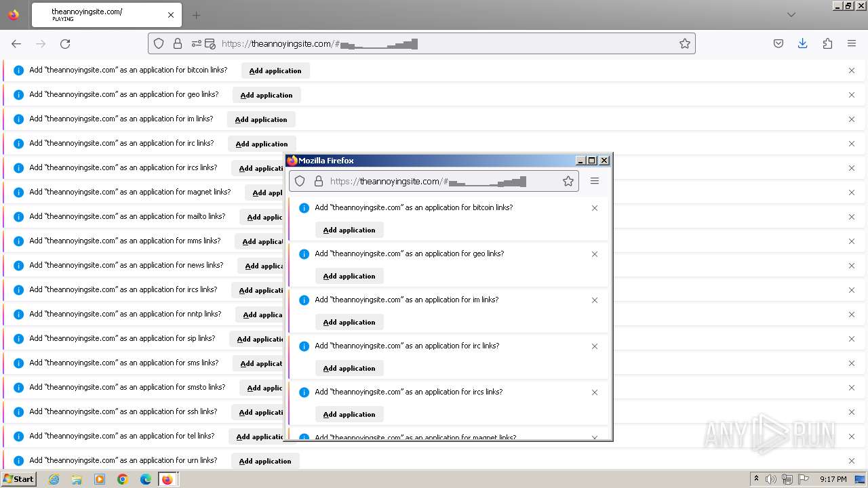Expand the list all tabs chevron
868x488 pixels.
[791, 15]
